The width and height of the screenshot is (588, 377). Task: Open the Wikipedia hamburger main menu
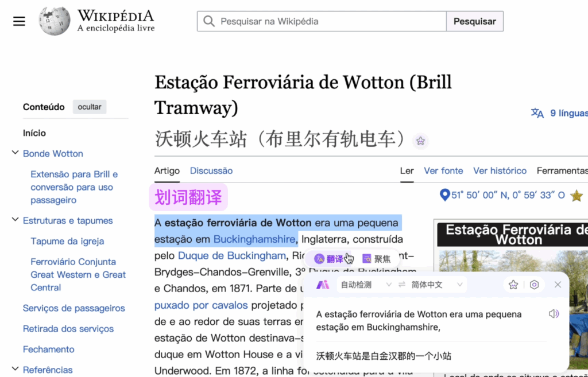click(x=20, y=21)
